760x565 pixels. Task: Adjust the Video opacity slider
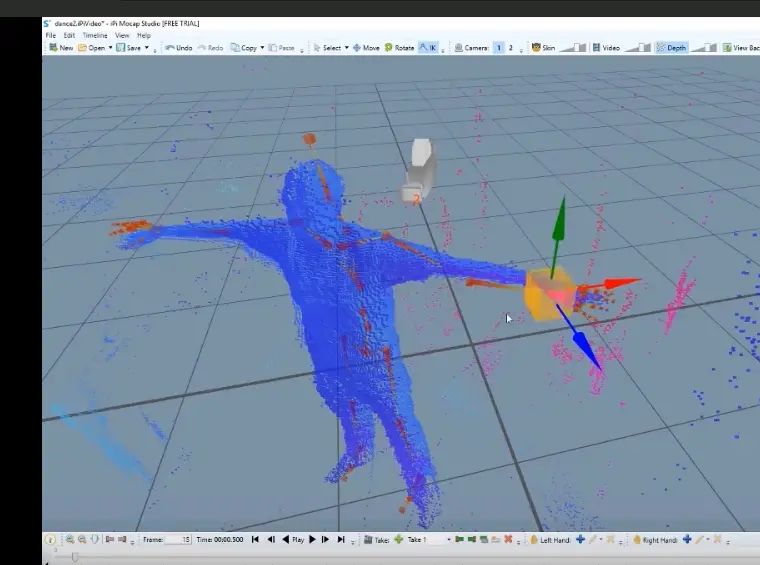tap(637, 47)
